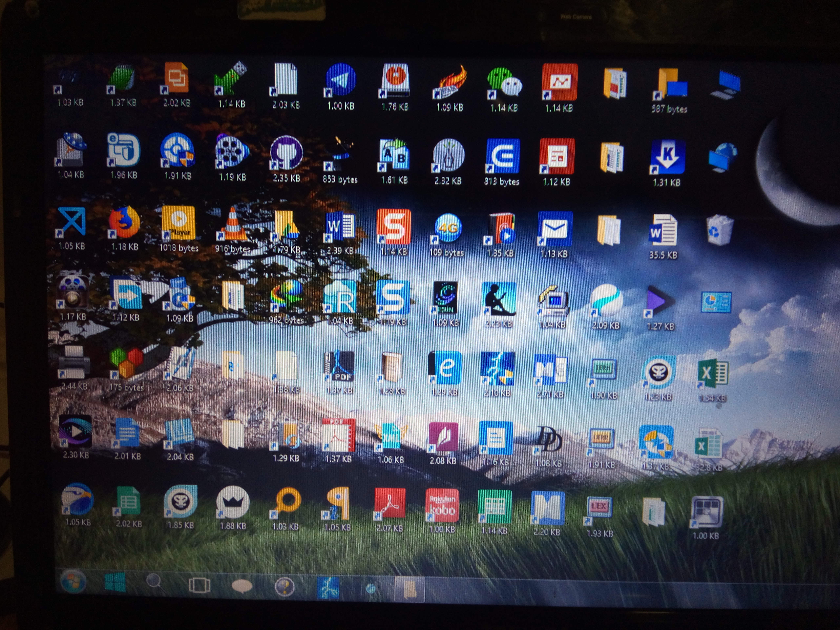Open the USB green arrow shortcut
The width and height of the screenshot is (840, 630).
[x=231, y=78]
